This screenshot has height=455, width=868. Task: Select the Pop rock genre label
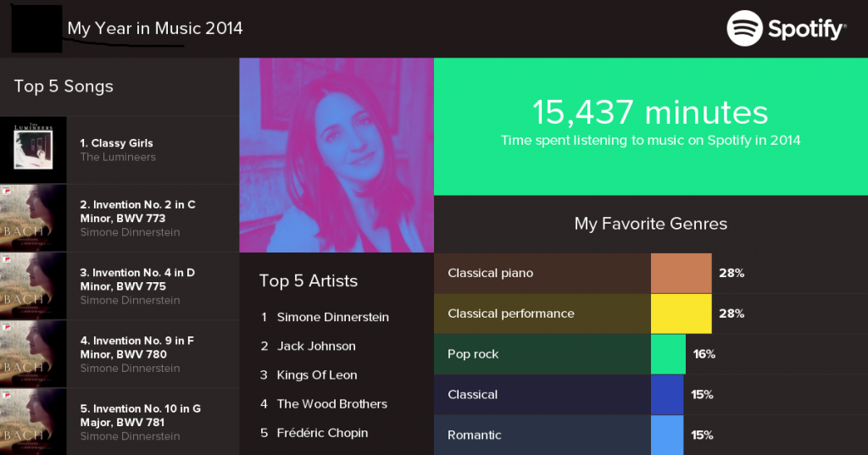click(473, 354)
